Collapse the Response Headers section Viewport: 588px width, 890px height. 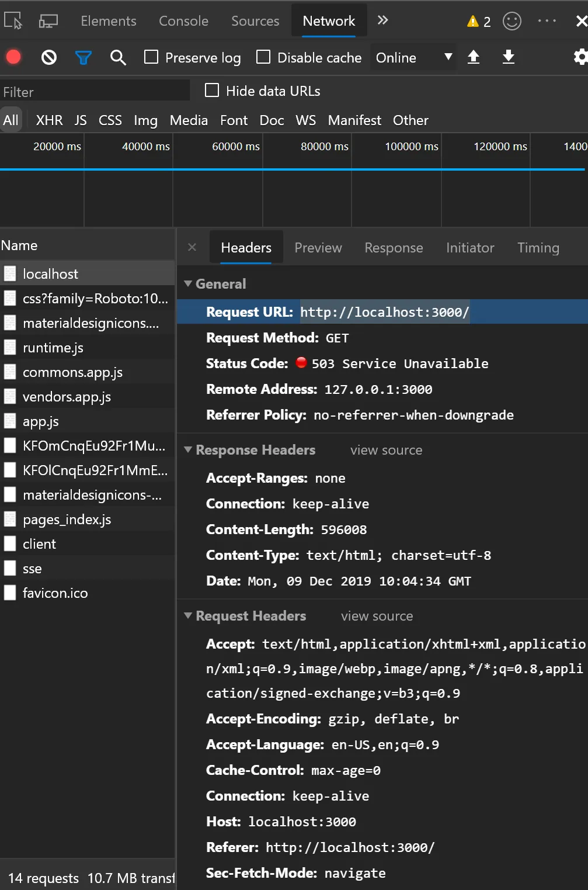click(x=188, y=450)
